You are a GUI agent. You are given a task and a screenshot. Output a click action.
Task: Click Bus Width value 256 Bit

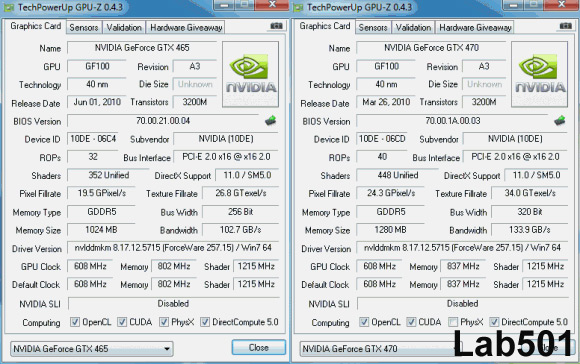(240, 212)
